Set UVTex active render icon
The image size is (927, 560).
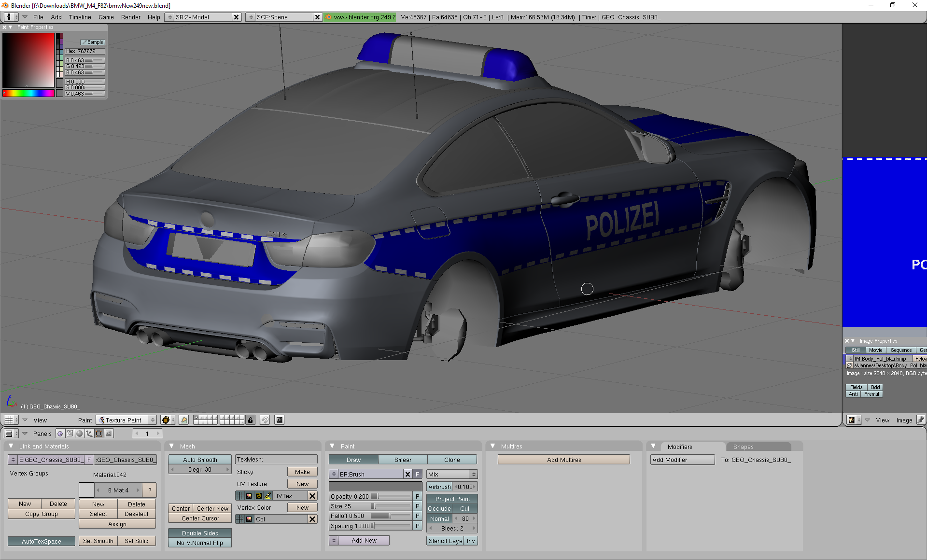[x=249, y=496]
